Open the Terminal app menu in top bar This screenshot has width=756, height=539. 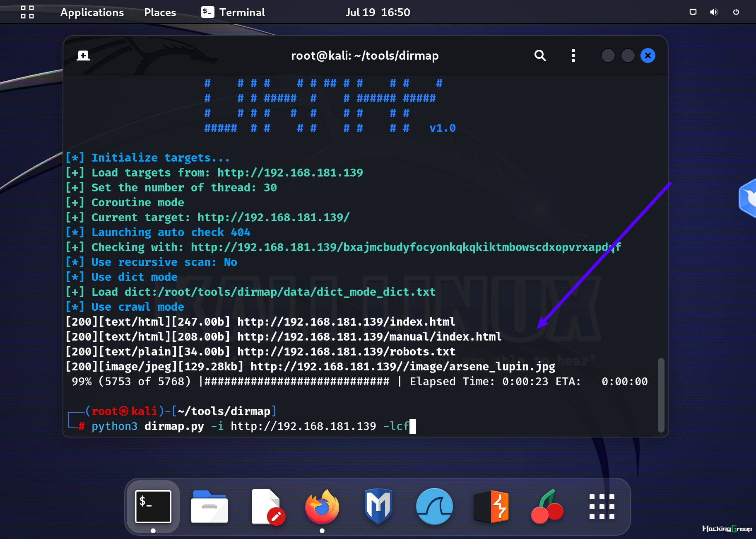(x=233, y=12)
